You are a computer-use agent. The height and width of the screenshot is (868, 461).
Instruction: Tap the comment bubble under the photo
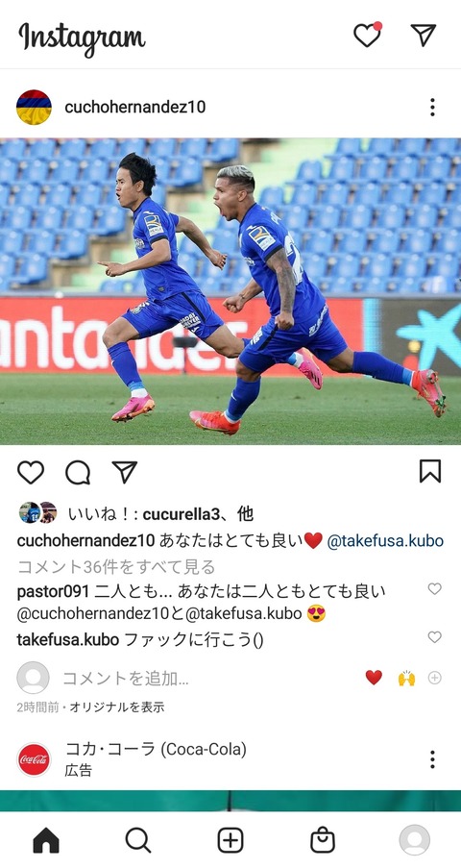tap(78, 472)
